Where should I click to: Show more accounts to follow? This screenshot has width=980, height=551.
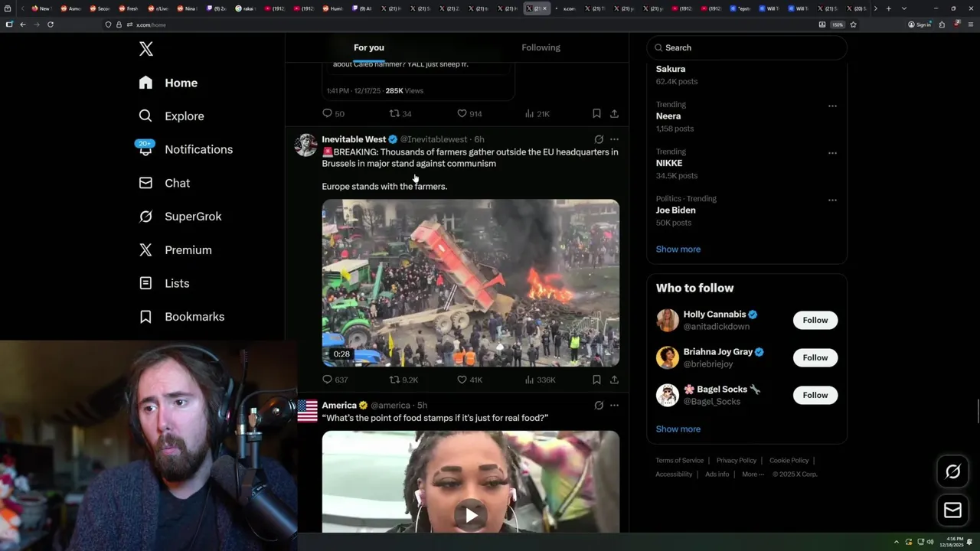pyautogui.click(x=678, y=429)
